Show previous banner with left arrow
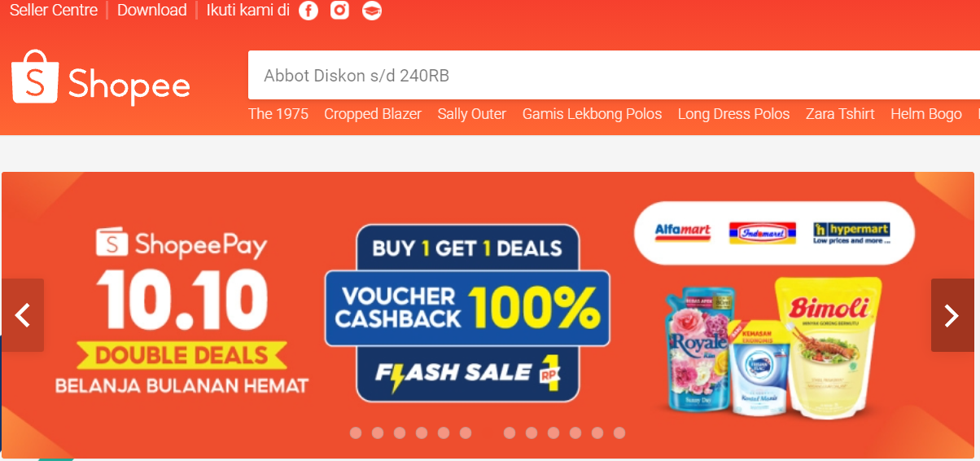The width and height of the screenshot is (980, 461). pos(23,315)
